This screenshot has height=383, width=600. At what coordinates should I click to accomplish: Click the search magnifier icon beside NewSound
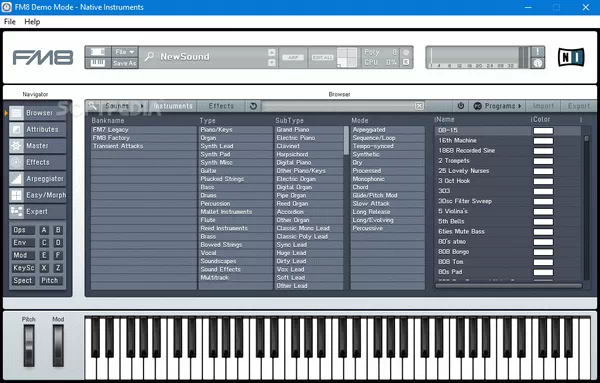click(149, 57)
